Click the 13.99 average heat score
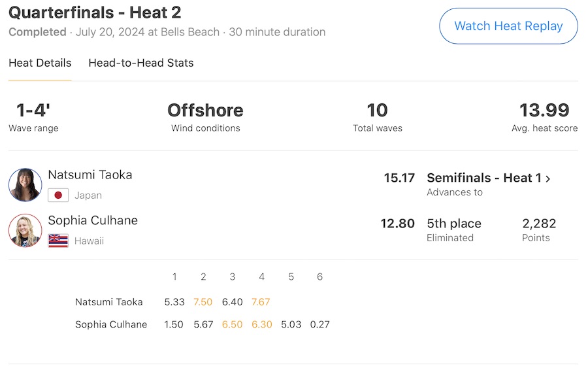588x372 pixels. (544, 110)
